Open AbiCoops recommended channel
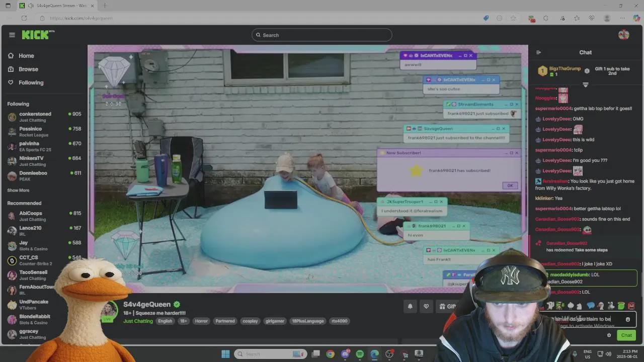The height and width of the screenshot is (362, 644). [x=44, y=216]
